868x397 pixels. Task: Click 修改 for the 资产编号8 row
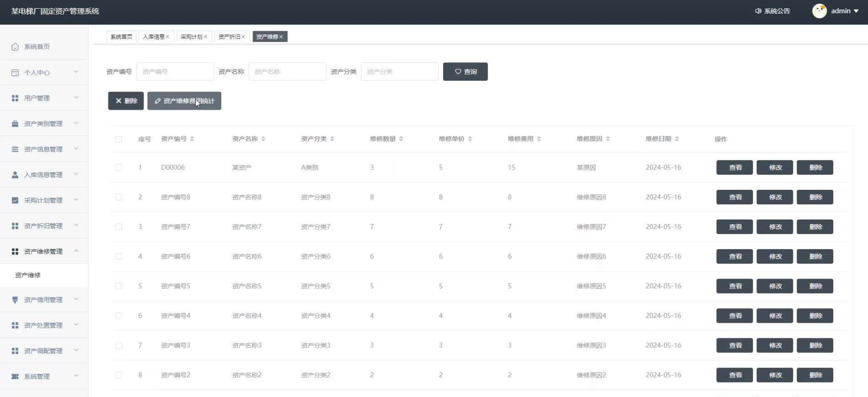tap(775, 197)
